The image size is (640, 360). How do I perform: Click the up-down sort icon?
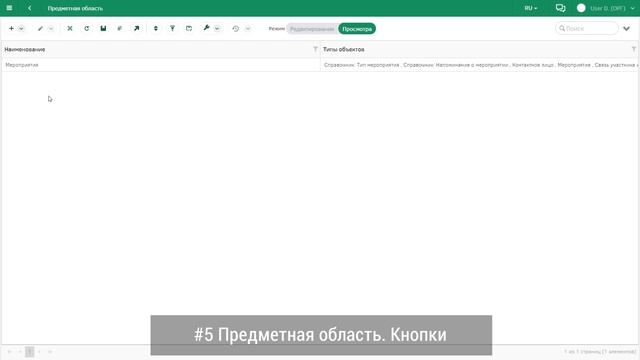[x=156, y=29]
